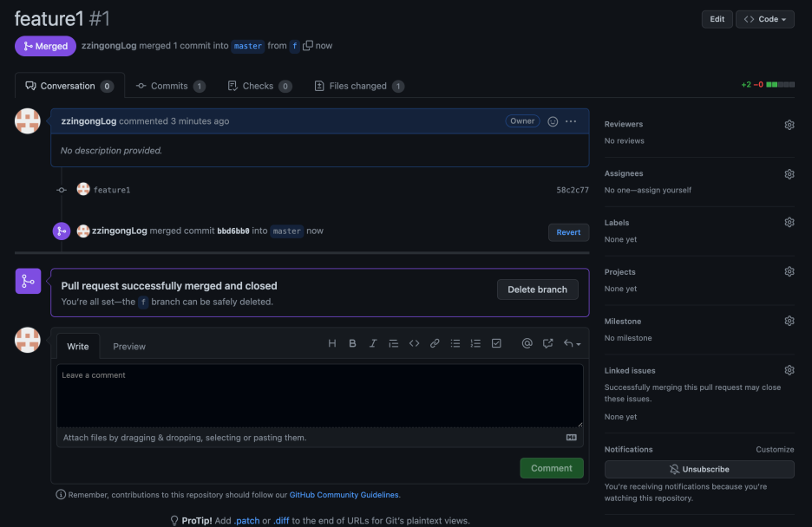This screenshot has height=527, width=812.
Task: Click the feature1 commit message
Action: (112, 190)
